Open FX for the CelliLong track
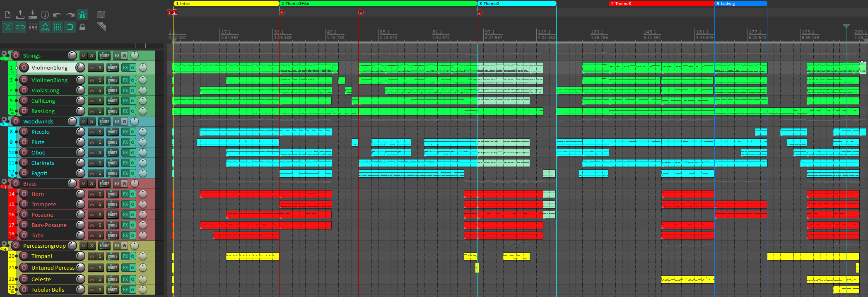This screenshot has width=868, height=297. point(125,101)
